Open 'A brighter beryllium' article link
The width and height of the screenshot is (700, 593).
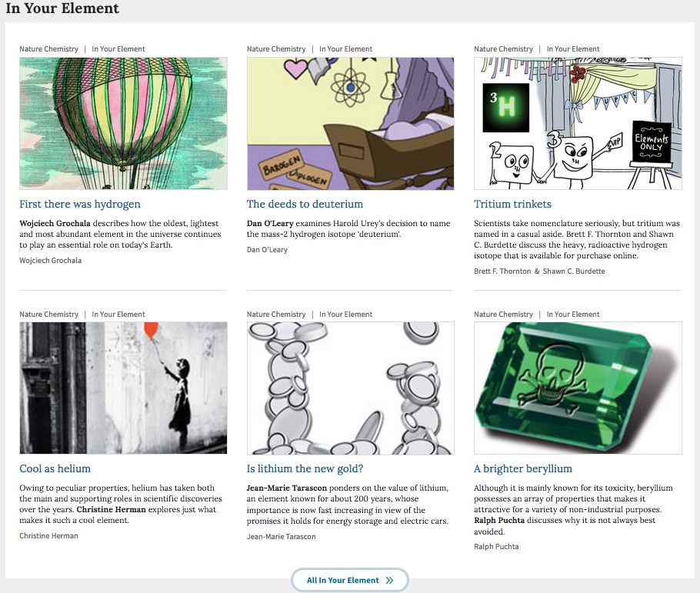pos(523,468)
